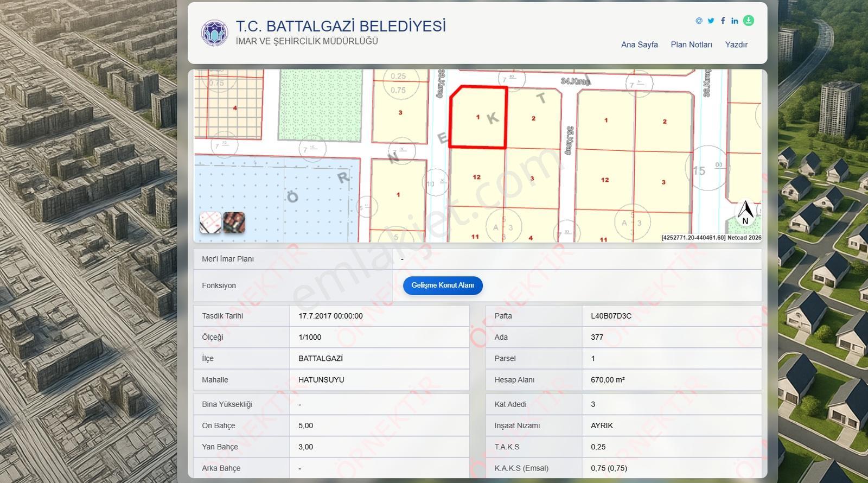This screenshot has height=483, width=868.
Task: Click the Mahalle value HATUNSUYU
Action: click(321, 380)
